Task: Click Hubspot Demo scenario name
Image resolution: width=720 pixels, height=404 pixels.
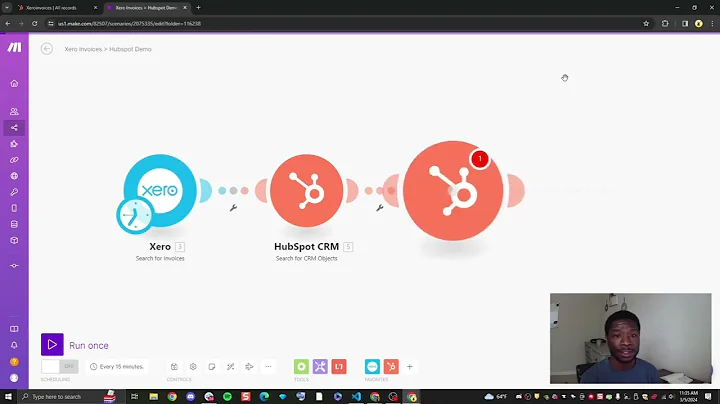Action: pyautogui.click(x=130, y=49)
